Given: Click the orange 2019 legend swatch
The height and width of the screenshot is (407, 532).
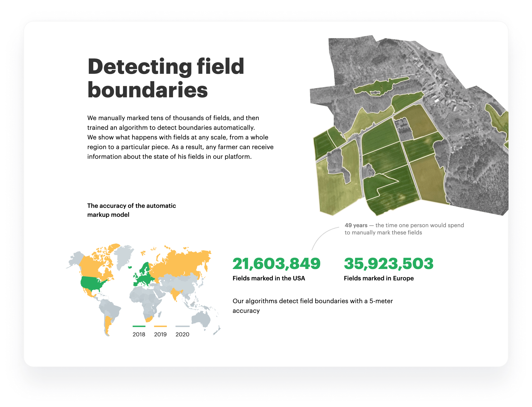Looking at the screenshot, I should (x=160, y=326).
